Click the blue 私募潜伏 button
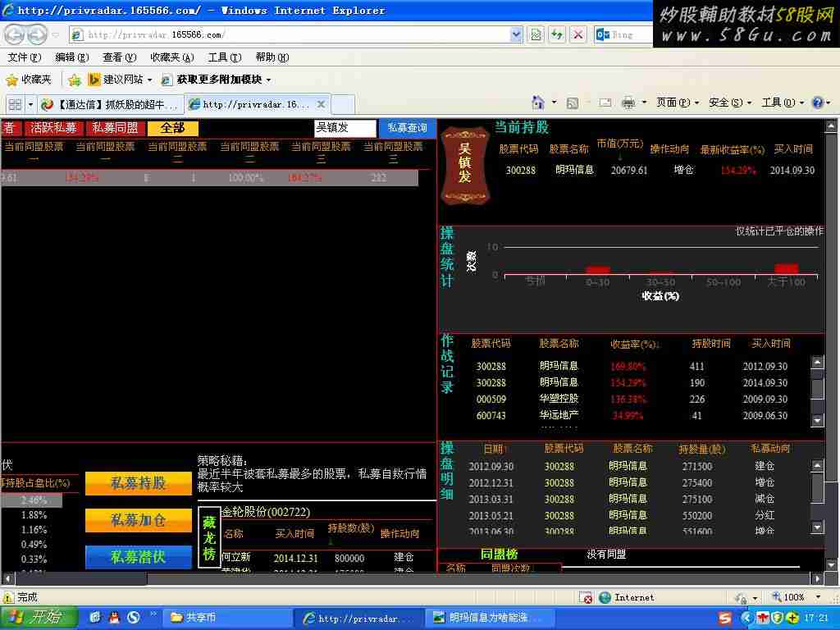Image resolution: width=840 pixels, height=630 pixels. [138, 557]
